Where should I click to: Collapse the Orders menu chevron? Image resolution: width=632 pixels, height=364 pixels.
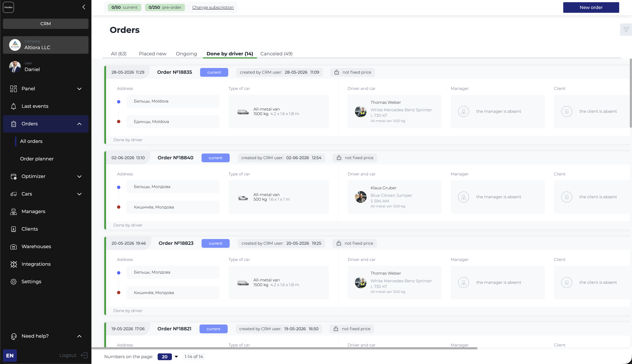79,124
